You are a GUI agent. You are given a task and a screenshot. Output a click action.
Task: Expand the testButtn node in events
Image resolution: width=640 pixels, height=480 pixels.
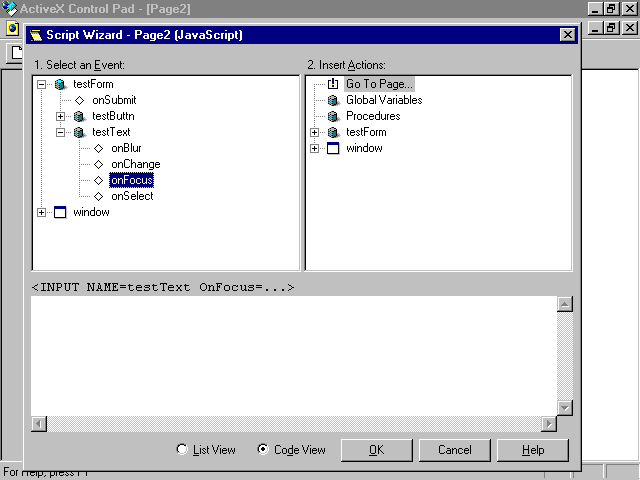[61, 116]
